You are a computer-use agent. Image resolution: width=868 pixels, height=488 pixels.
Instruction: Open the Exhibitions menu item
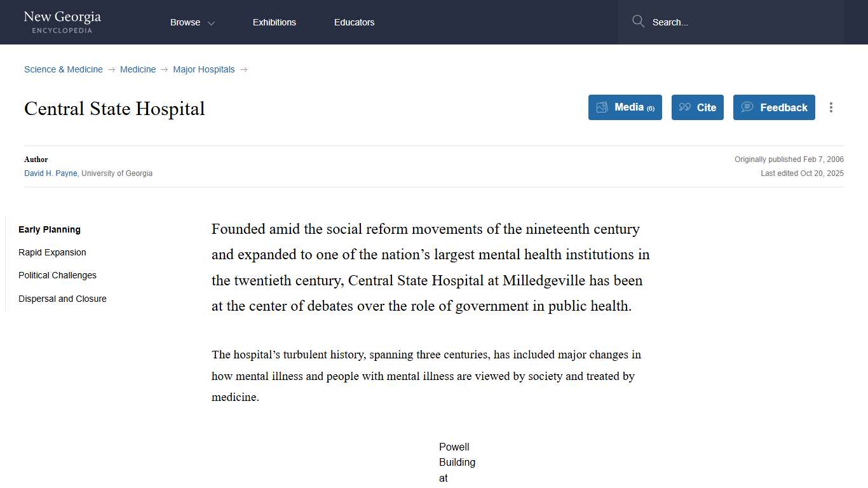[x=275, y=22]
